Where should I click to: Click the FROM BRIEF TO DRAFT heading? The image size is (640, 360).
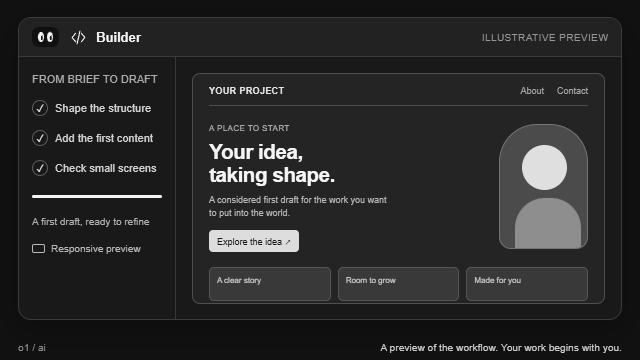(x=95, y=79)
